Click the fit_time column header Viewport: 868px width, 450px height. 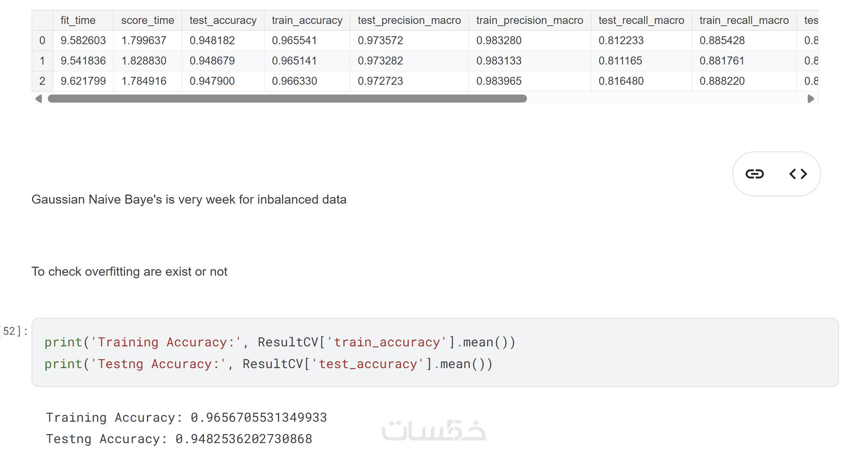[x=78, y=20]
